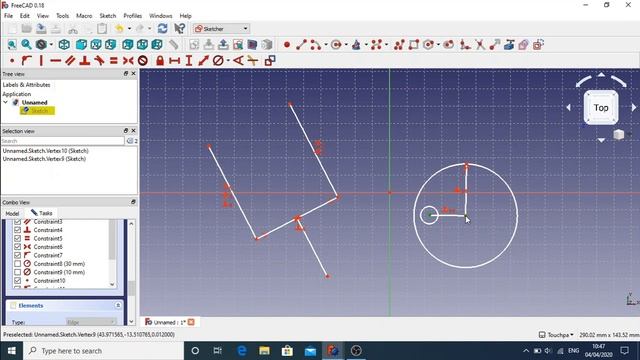Screen dimensions: 640x360
Task: Apply length distance constraint
Action: [x=203, y=61]
